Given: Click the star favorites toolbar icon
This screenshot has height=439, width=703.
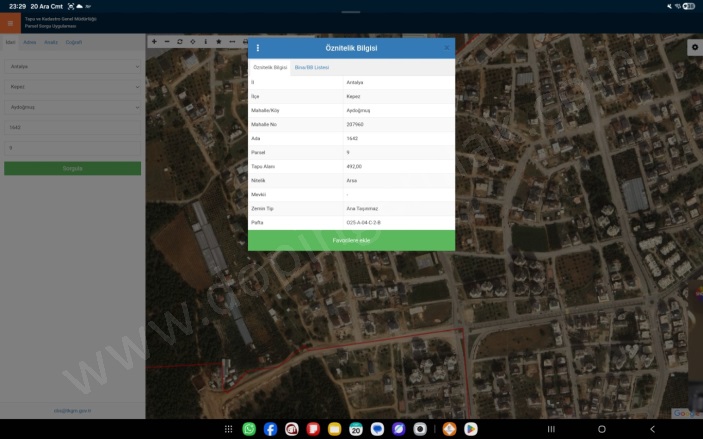Looking at the screenshot, I should (x=218, y=42).
